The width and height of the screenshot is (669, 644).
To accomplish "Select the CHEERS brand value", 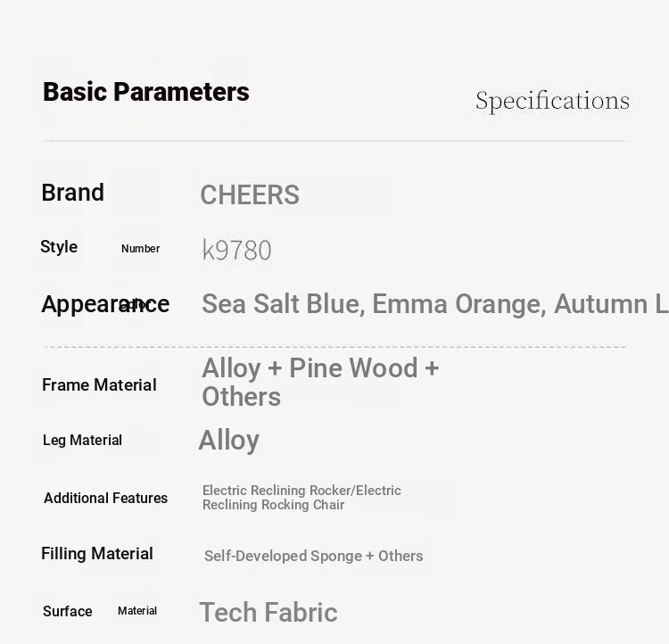I will (x=250, y=195).
